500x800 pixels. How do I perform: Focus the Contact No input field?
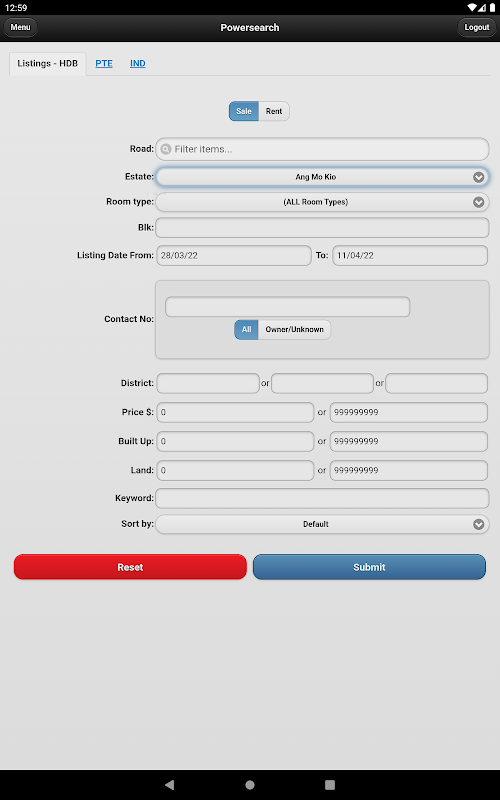click(x=287, y=307)
